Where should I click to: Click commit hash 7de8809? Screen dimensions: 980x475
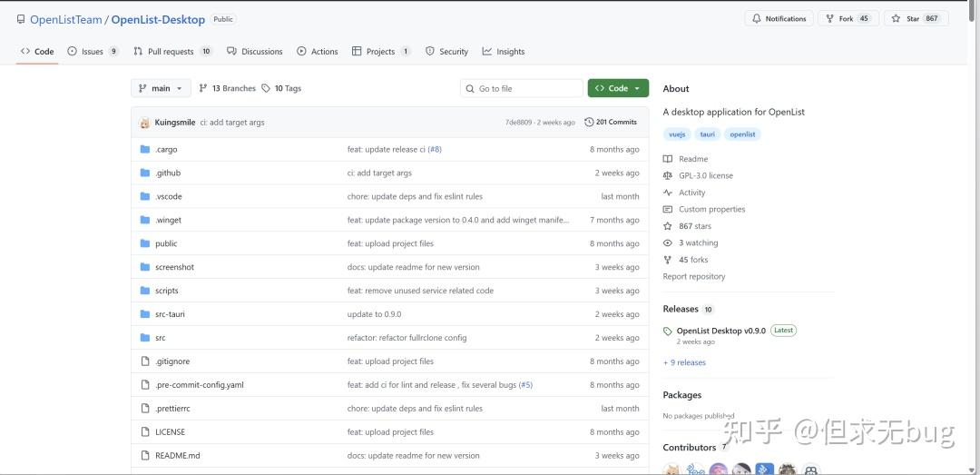point(518,122)
